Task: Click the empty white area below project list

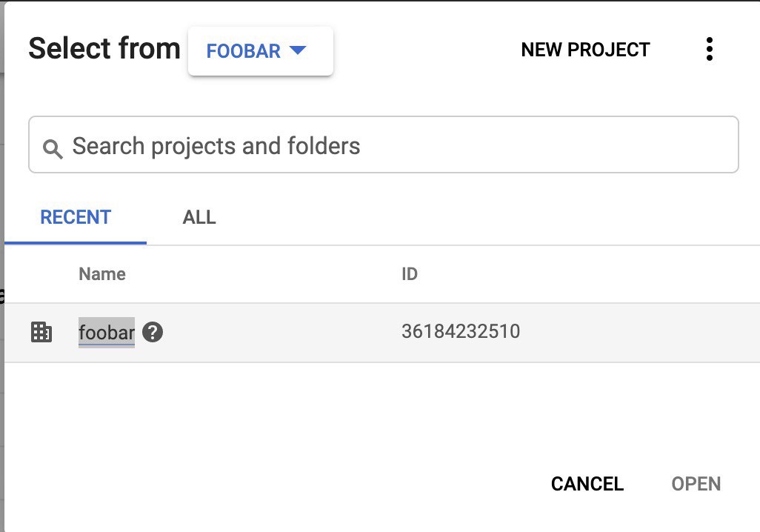Action: pos(382,412)
